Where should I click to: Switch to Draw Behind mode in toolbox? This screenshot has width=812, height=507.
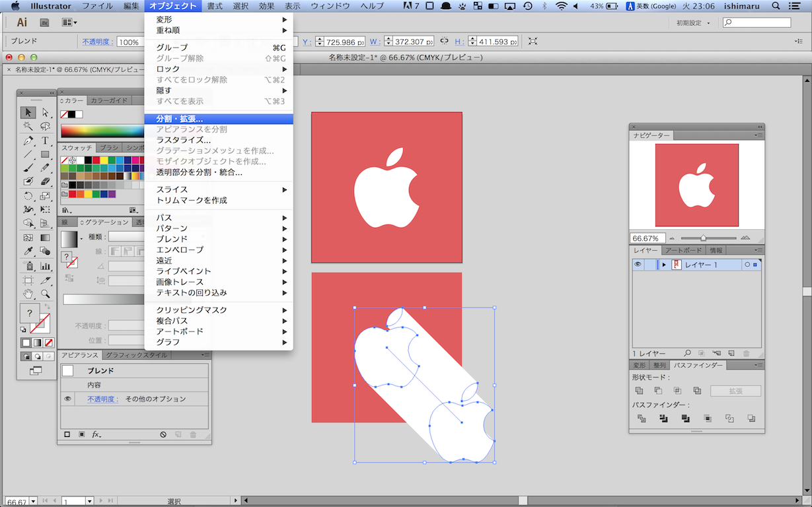tap(38, 356)
